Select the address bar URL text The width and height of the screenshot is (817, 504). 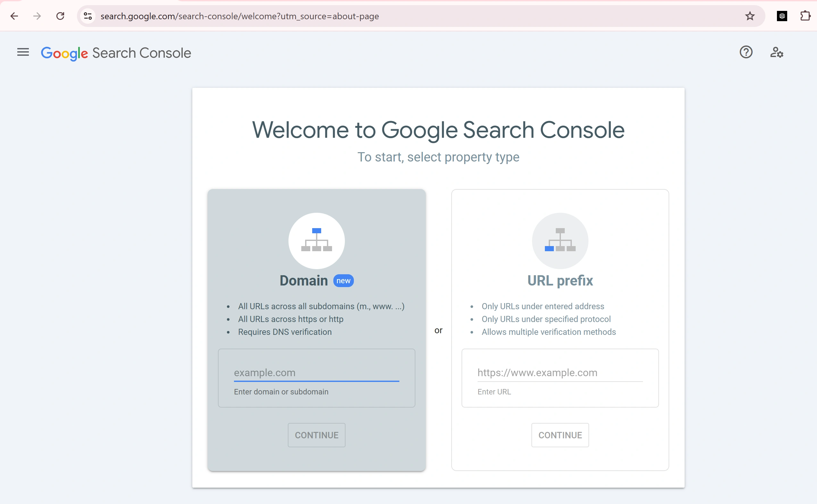click(x=239, y=16)
